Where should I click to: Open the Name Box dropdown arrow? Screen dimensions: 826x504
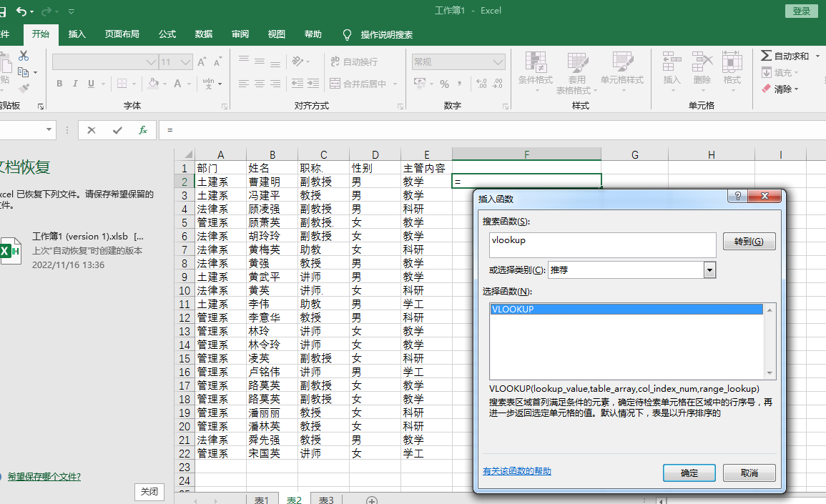coord(49,130)
